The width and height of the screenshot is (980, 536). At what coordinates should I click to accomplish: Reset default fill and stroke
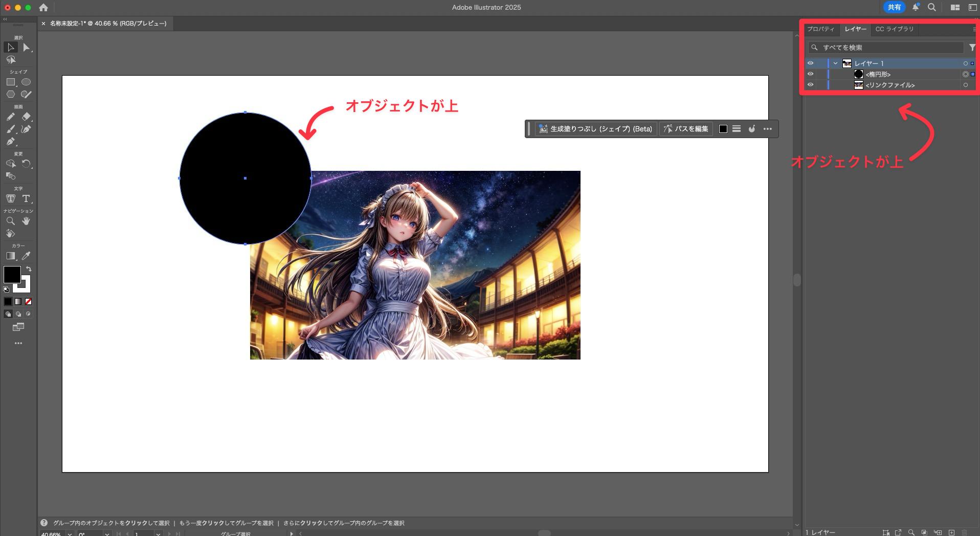(x=6, y=289)
